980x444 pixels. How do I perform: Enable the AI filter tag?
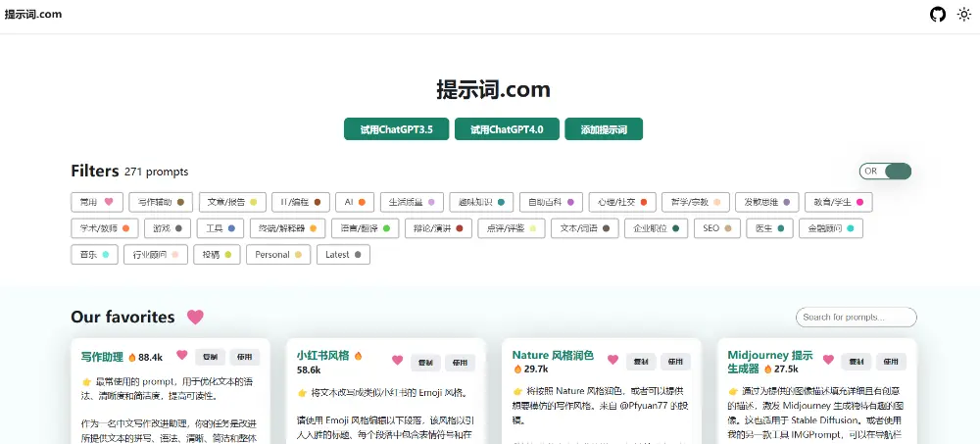coord(354,202)
